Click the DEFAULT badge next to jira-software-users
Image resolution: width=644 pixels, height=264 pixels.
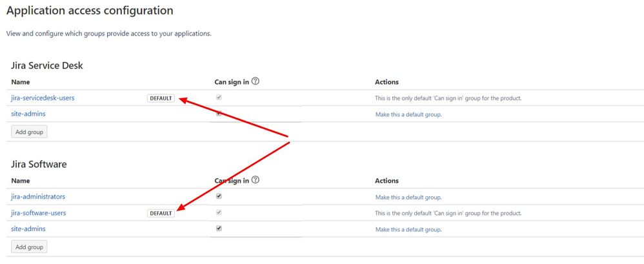pyautogui.click(x=161, y=214)
